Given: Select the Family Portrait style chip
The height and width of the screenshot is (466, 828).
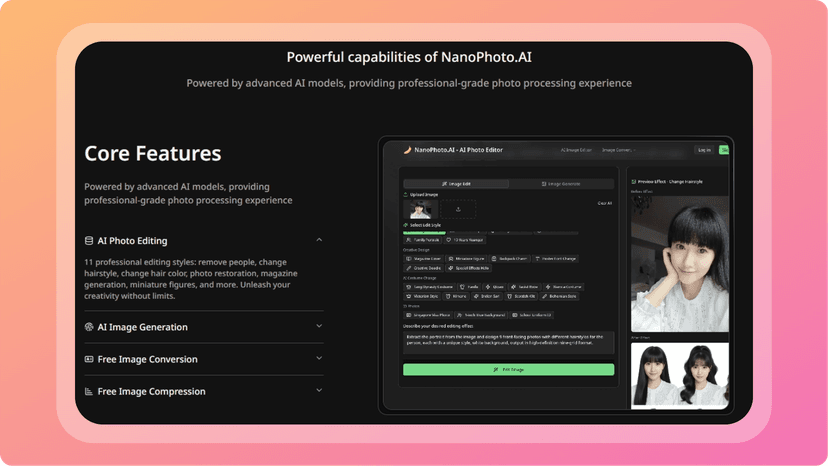Looking at the screenshot, I should (422, 240).
